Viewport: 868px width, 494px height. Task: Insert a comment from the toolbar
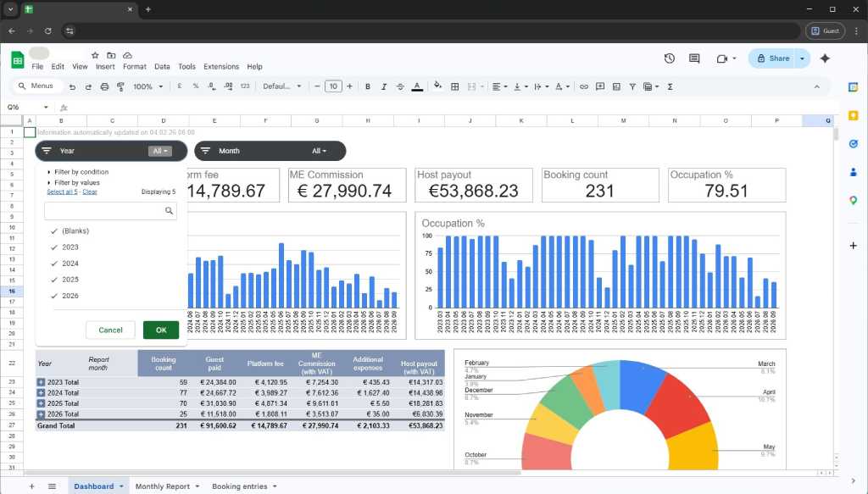point(599,86)
